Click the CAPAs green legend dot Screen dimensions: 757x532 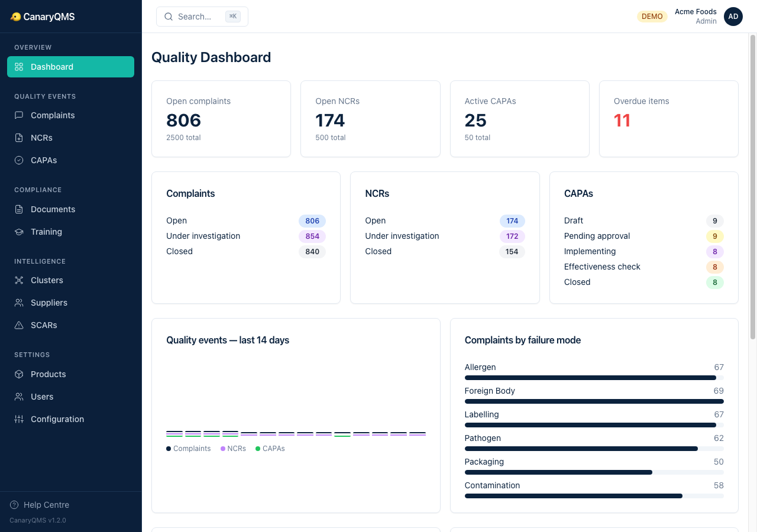[258, 449]
